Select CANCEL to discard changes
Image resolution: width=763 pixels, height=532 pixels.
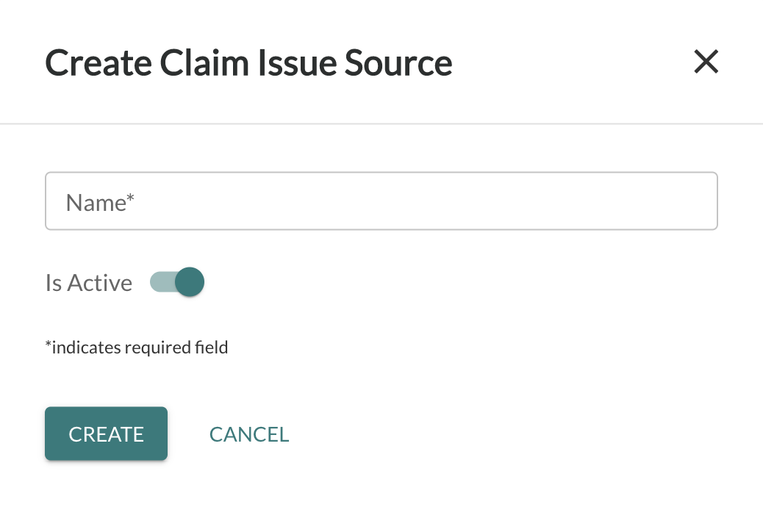coord(249,434)
